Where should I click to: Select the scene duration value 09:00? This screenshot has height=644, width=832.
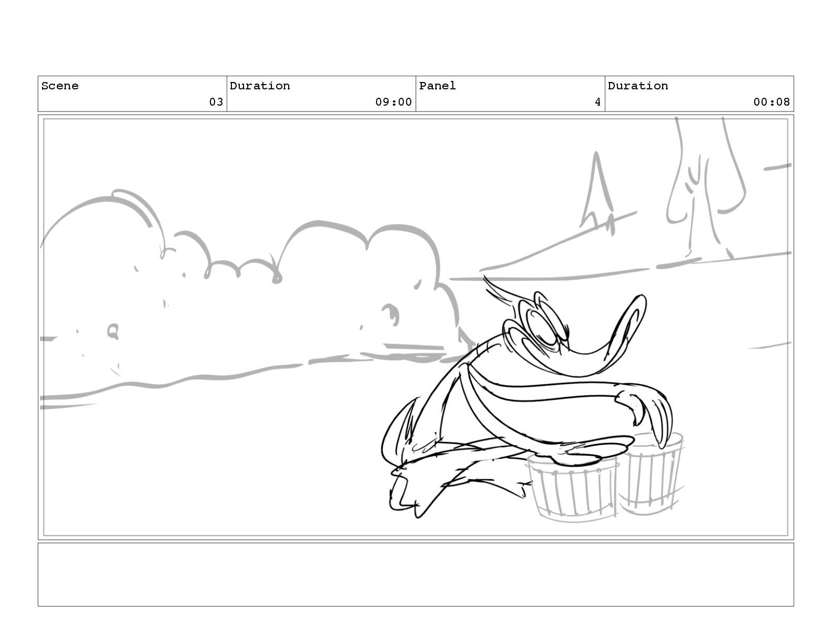[393, 102]
